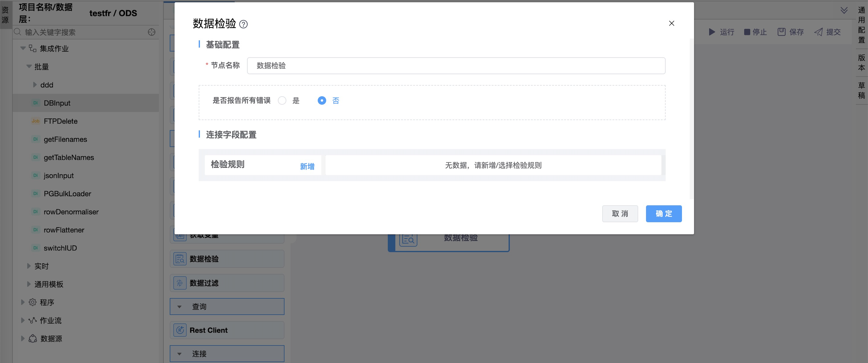Select the 否 radio option
Viewport: 868px width, 363px height.
(x=322, y=100)
